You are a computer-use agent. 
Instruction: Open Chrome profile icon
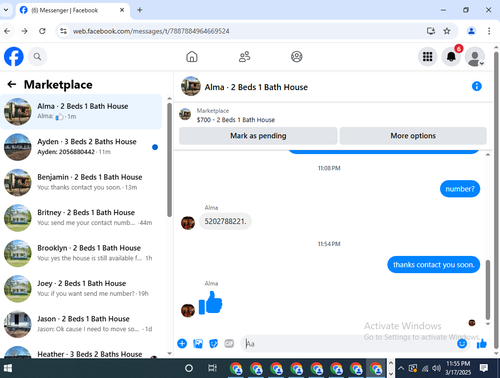pyautogui.click(x=471, y=31)
